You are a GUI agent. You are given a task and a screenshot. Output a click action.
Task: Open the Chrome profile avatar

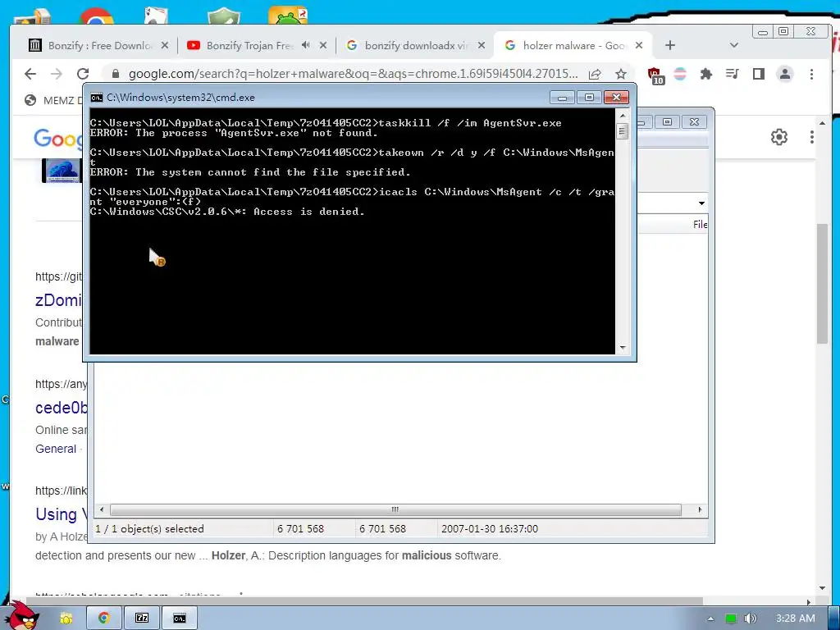(x=785, y=74)
